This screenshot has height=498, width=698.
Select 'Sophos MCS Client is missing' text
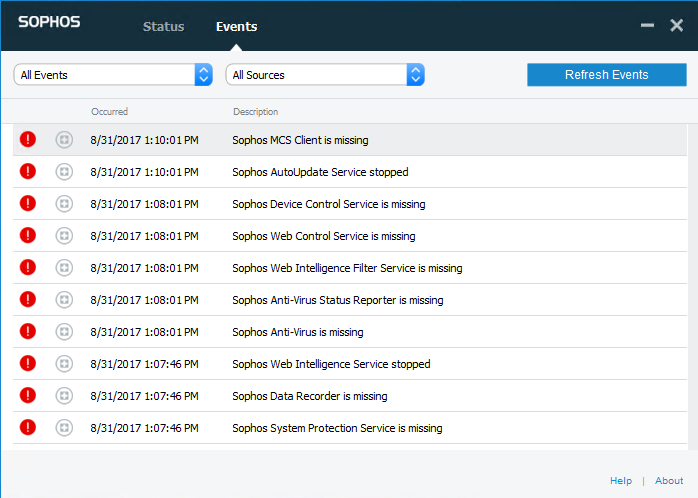tap(300, 140)
